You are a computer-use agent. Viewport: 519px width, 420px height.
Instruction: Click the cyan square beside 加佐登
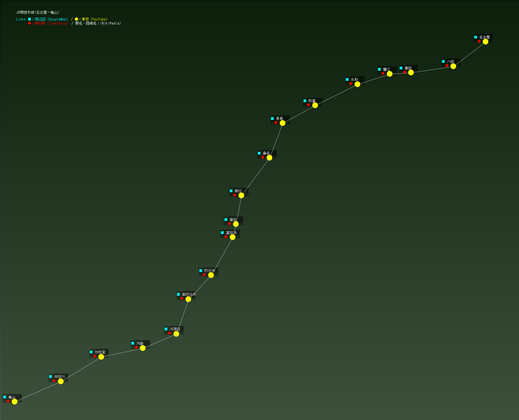pos(91,352)
